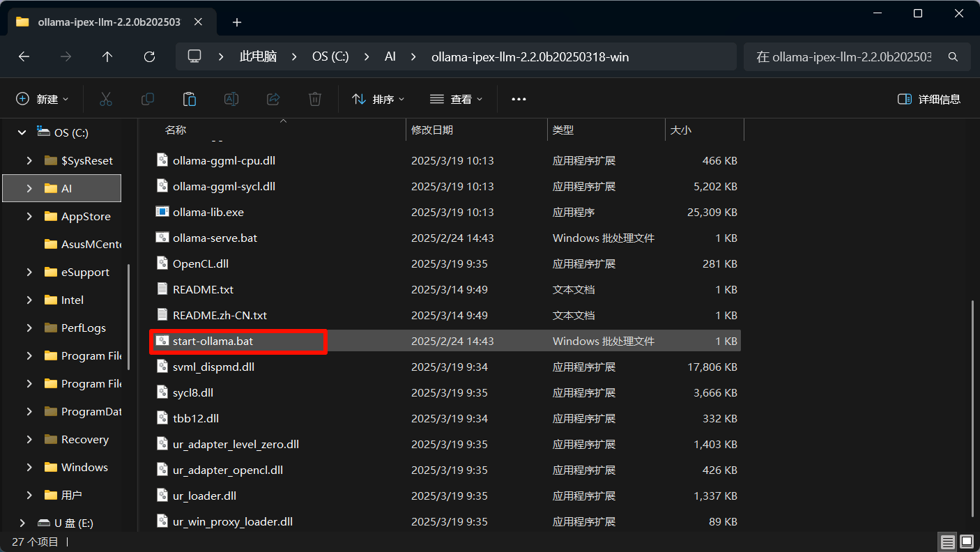Go up one directory level
The width and height of the screenshot is (980, 552).
click(107, 57)
